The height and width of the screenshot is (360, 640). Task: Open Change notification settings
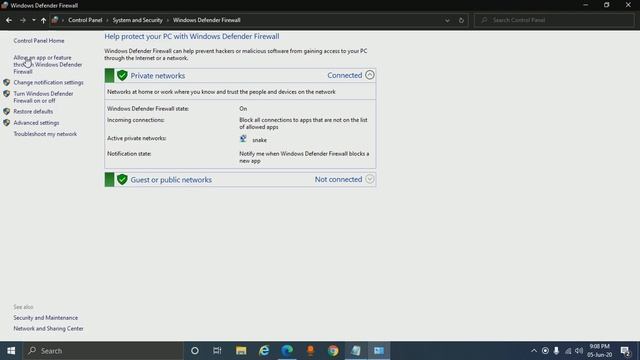(48, 82)
